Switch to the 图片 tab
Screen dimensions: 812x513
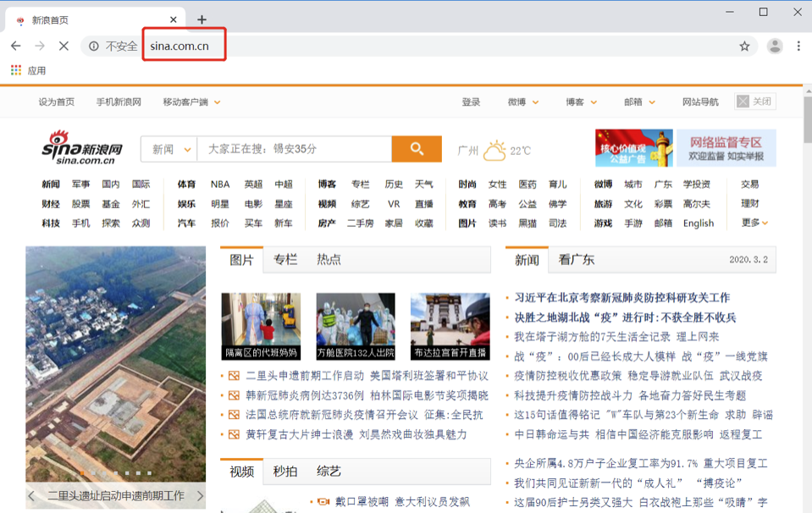pos(242,260)
